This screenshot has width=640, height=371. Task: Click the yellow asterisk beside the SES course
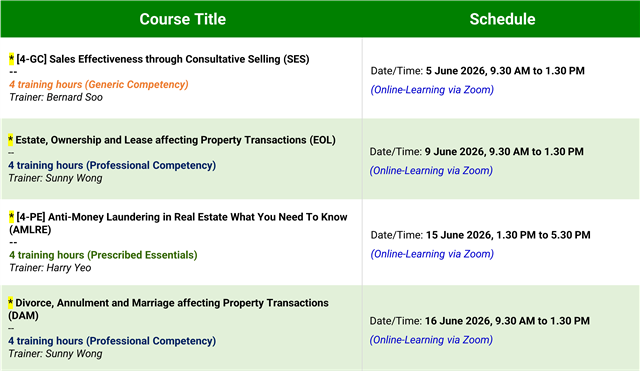click(x=11, y=59)
